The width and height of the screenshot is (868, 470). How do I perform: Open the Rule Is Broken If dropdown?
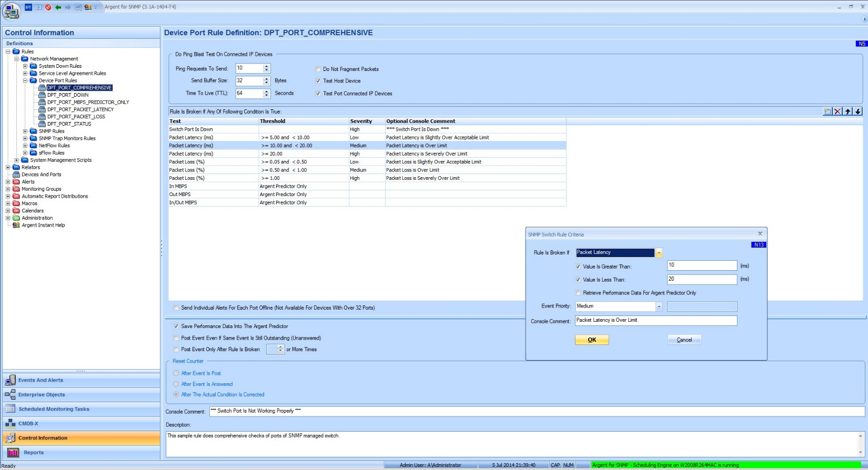[659, 253]
